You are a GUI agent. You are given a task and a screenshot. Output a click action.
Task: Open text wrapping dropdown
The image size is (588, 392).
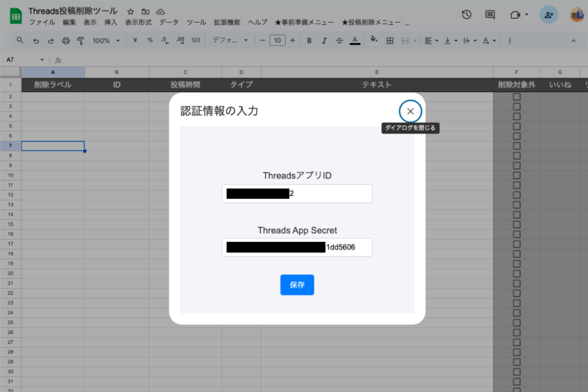pyautogui.click(x=470, y=41)
